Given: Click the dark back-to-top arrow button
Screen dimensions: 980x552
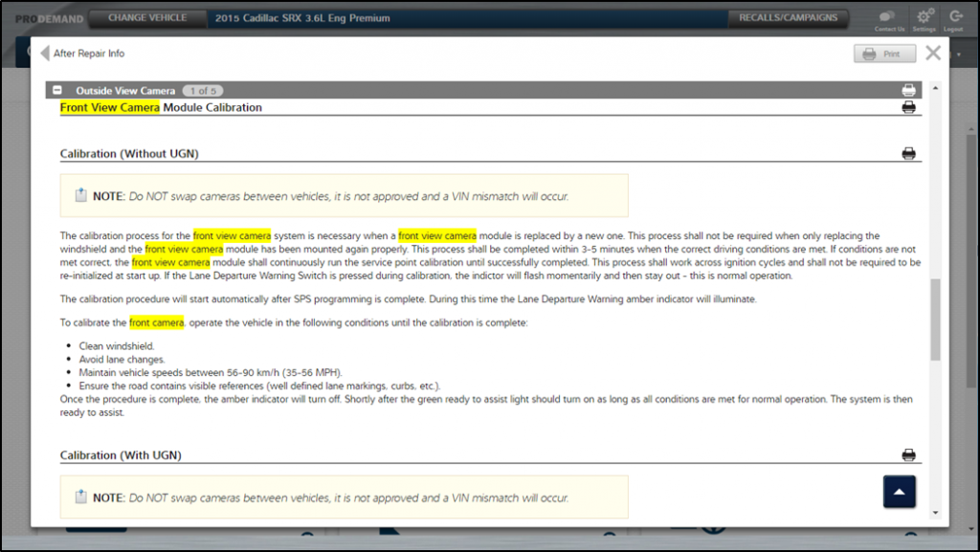Looking at the screenshot, I should coord(899,491).
